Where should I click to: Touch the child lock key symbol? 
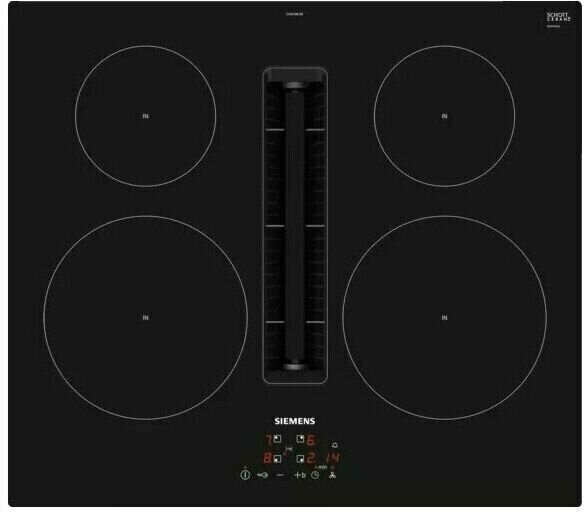click(263, 475)
